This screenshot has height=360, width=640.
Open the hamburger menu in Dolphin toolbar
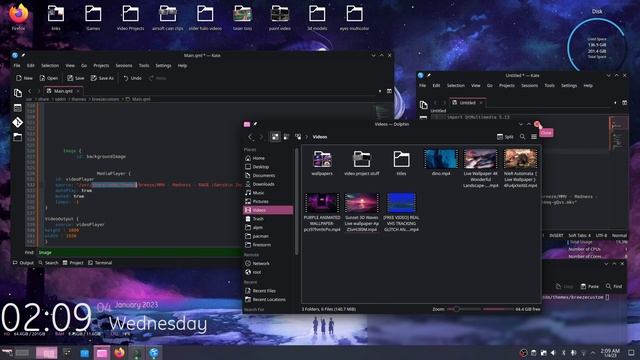[533, 137]
